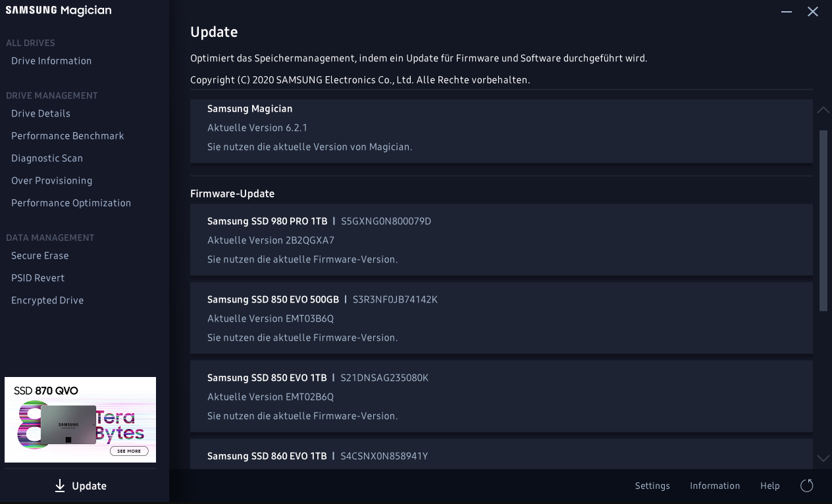832x504 pixels.
Task: Click 'Sie nutzen die aktuelle Version von Magician'
Action: 310,147
